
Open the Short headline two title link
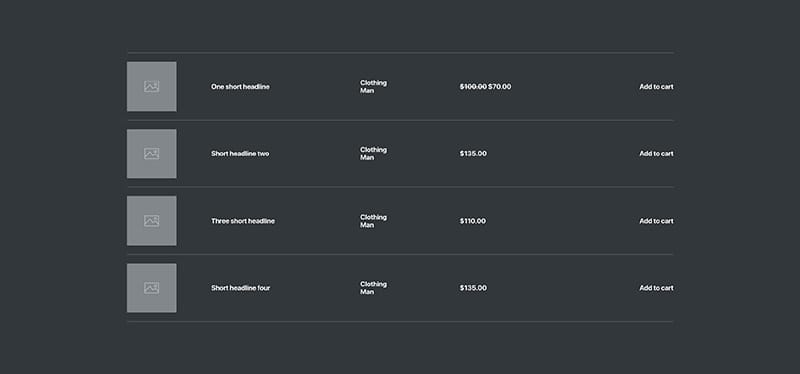click(x=240, y=154)
